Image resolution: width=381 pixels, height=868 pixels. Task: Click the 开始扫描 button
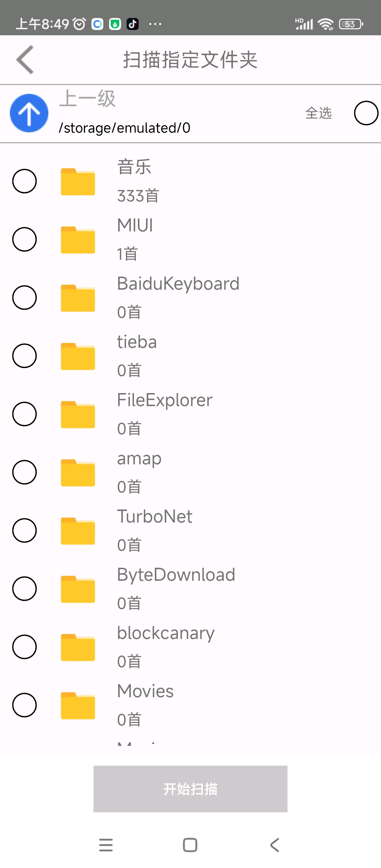coord(190,789)
